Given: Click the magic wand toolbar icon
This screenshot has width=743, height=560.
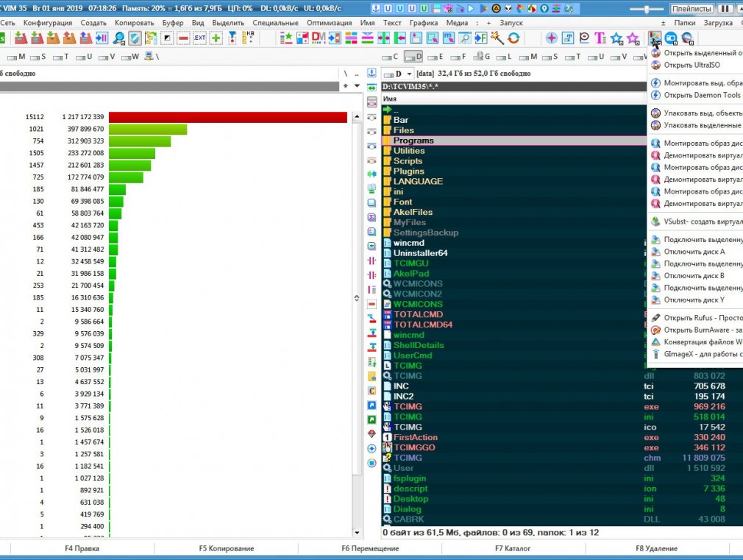Looking at the screenshot, I should [x=497, y=38].
